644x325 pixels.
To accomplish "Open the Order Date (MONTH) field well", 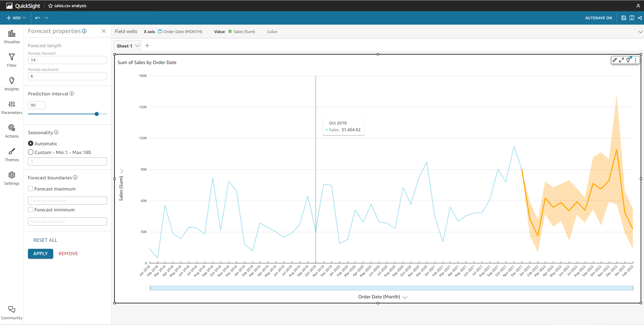I will coord(180,32).
